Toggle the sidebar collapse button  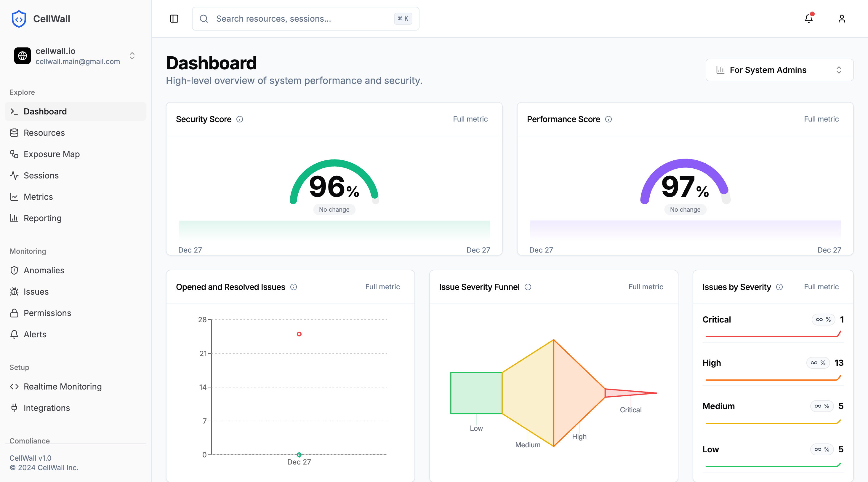pos(174,19)
